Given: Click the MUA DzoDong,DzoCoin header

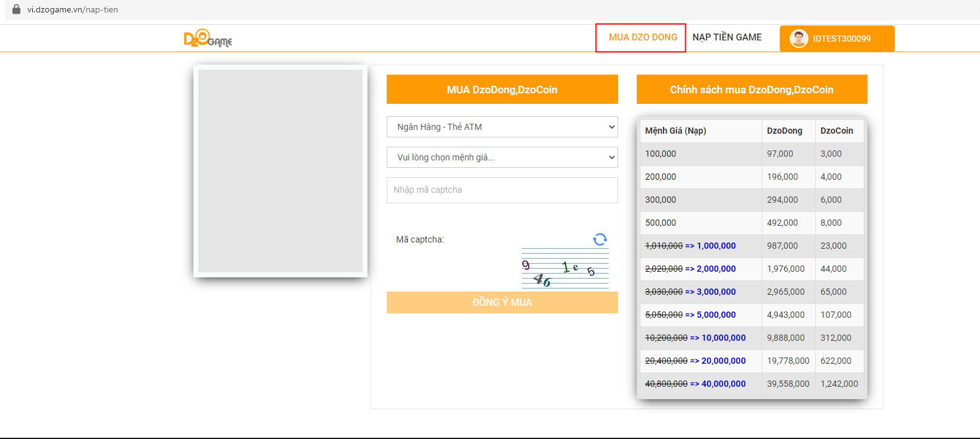Looking at the screenshot, I should pos(502,90).
